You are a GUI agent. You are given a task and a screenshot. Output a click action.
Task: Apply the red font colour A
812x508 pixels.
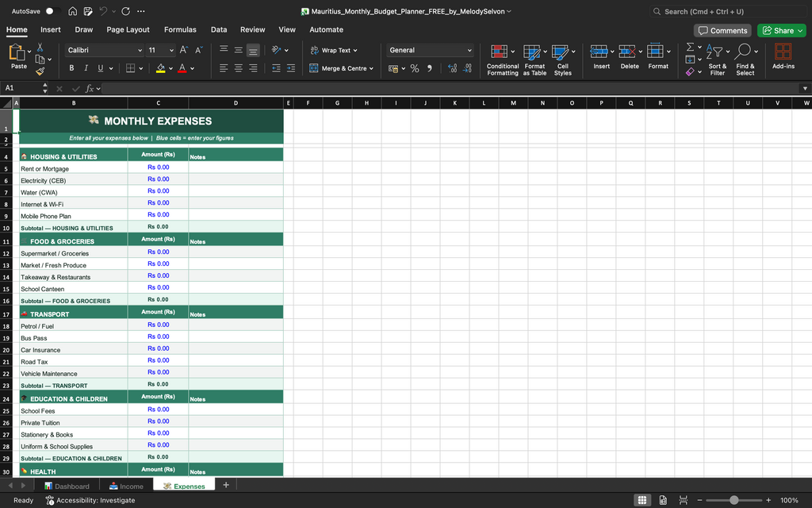[182, 68]
